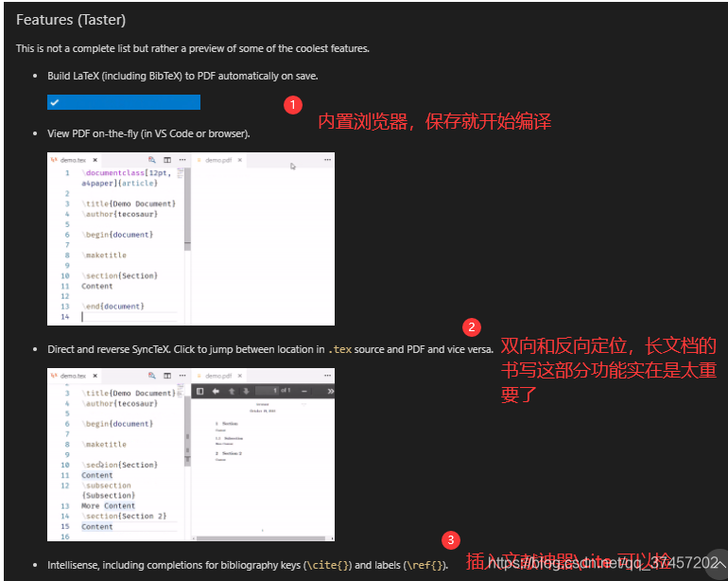The image size is (728, 581).
Task: Click PDF viewer back arrow in SyncTeX preview
Action: click(216, 391)
